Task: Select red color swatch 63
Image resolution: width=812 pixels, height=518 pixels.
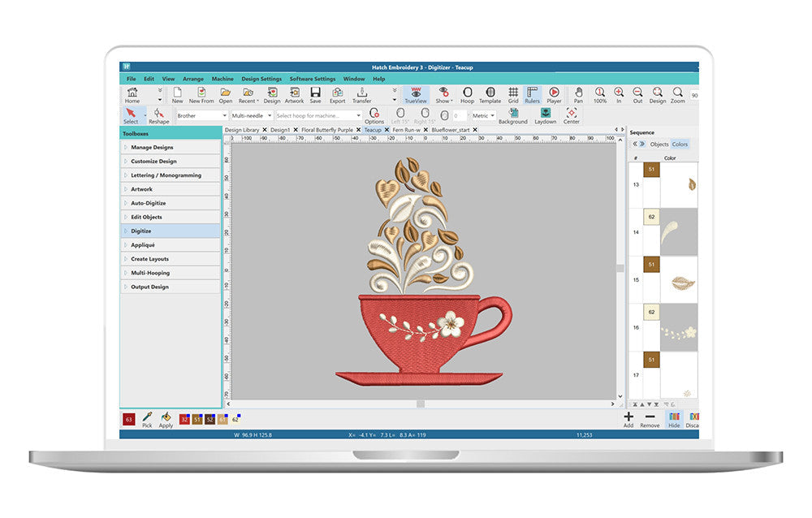Action: coord(128,419)
